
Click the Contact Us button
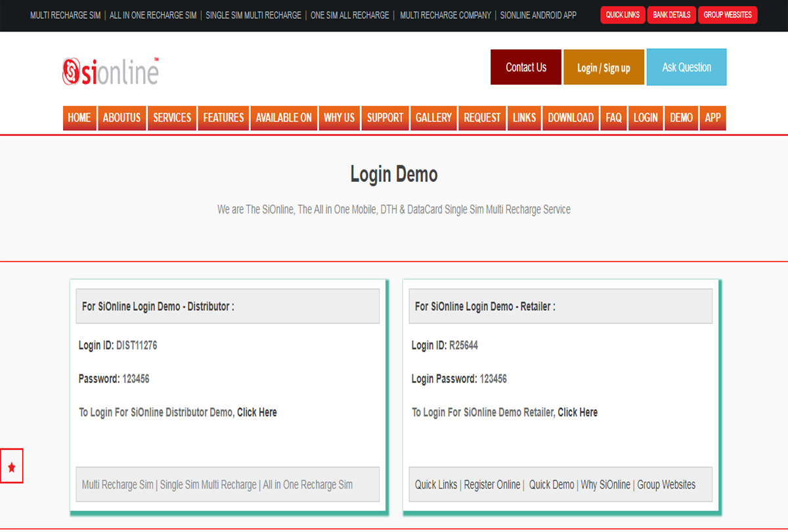click(526, 67)
